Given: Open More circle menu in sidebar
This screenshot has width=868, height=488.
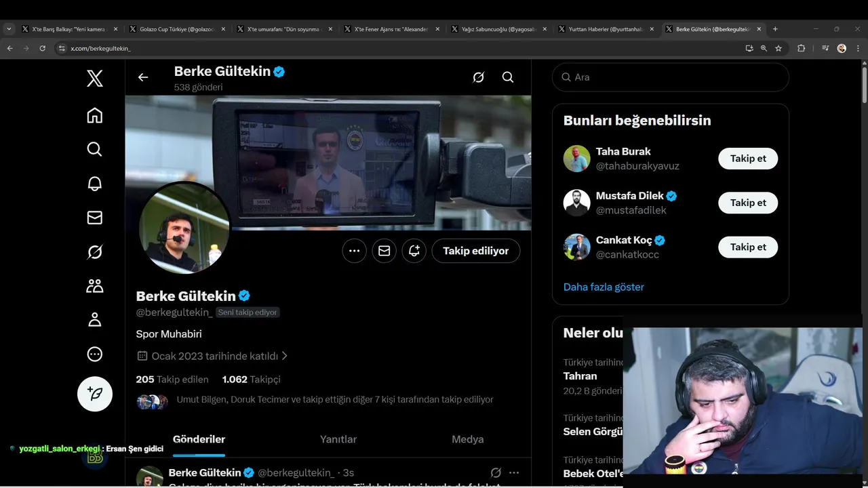Looking at the screenshot, I should click(95, 354).
